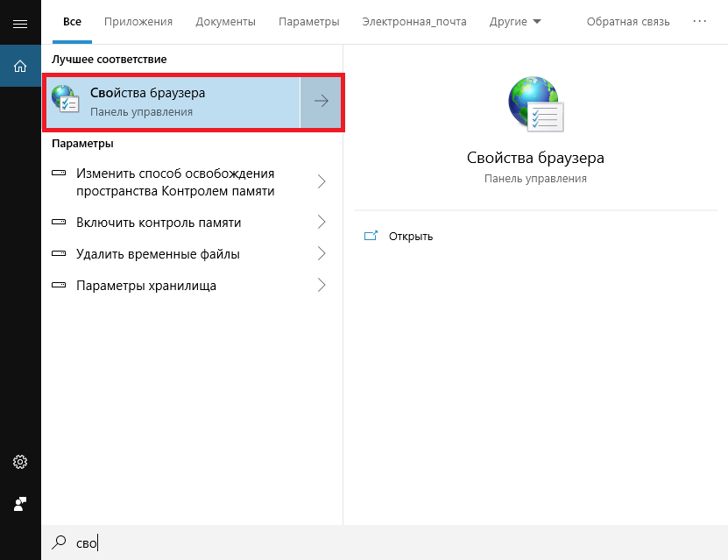Expand the Включить контроль памяти chevron
This screenshot has width=728, height=560.
tap(322, 223)
